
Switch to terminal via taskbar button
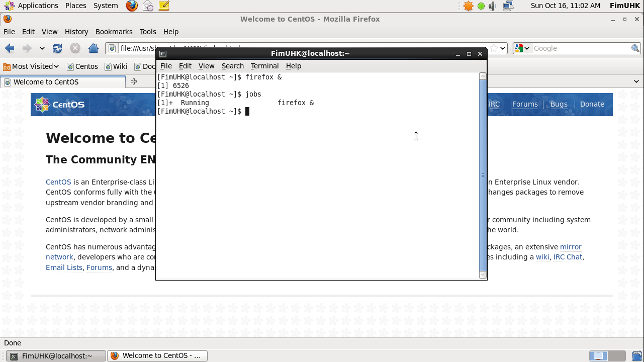coord(56,356)
